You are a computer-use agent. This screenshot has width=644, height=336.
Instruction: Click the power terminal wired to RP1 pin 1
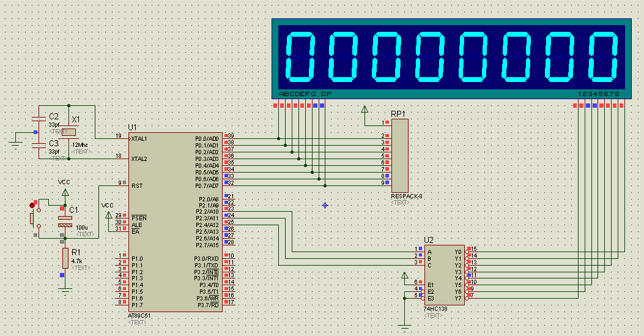(365, 110)
